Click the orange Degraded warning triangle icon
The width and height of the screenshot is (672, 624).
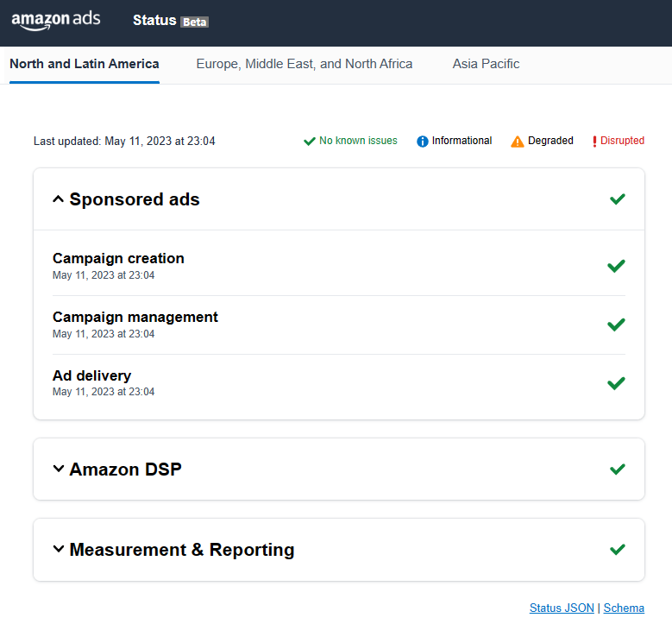(x=518, y=141)
